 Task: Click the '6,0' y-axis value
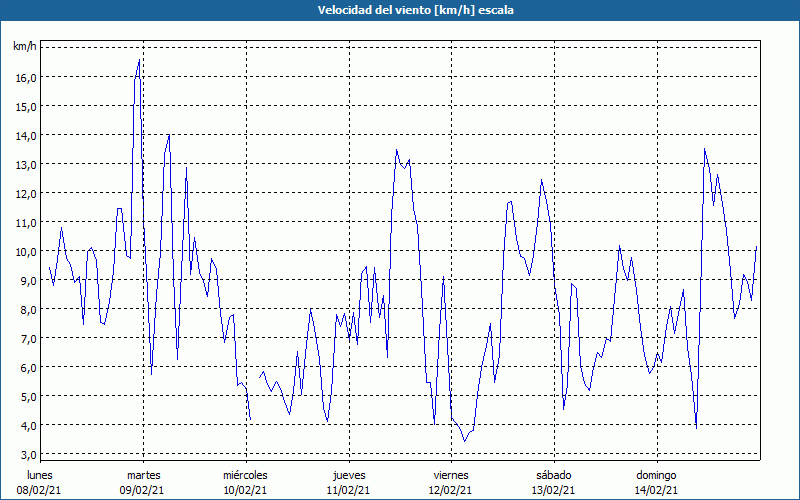[28, 367]
